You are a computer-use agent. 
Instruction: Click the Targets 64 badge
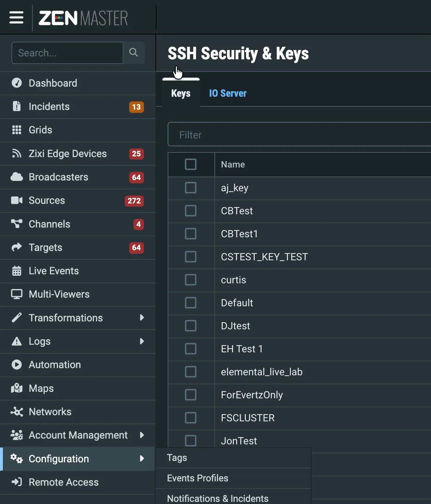(136, 248)
